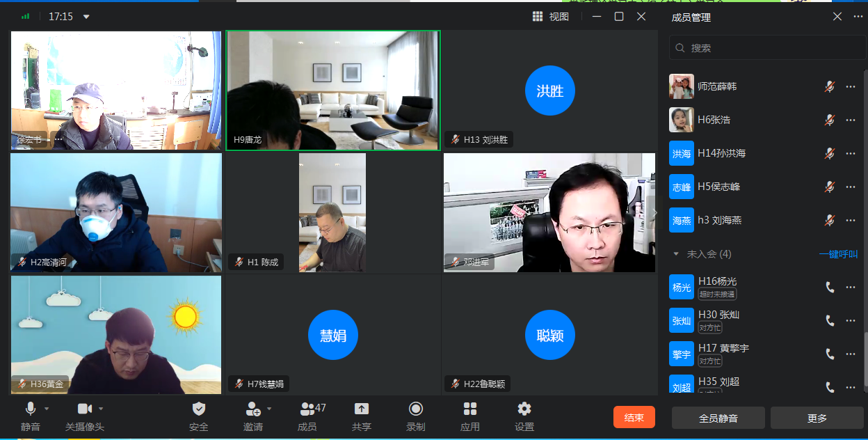Click the red 结束 end meeting button
Screen dimensions: 868x440
click(634, 417)
